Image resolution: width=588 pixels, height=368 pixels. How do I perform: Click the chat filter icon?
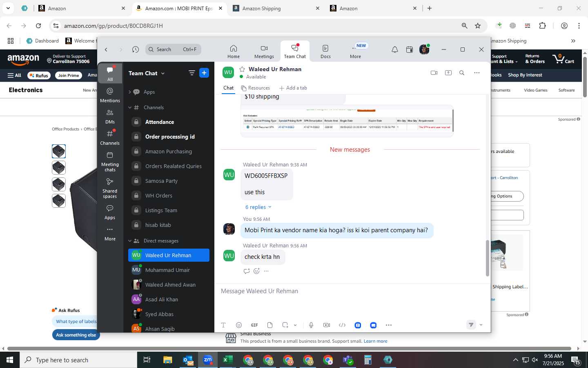pyautogui.click(x=192, y=73)
